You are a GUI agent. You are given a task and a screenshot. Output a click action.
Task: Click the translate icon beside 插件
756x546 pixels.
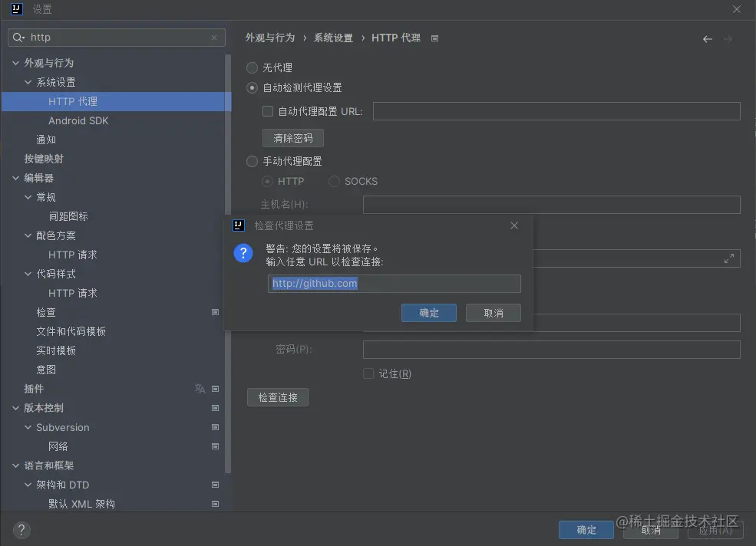200,389
